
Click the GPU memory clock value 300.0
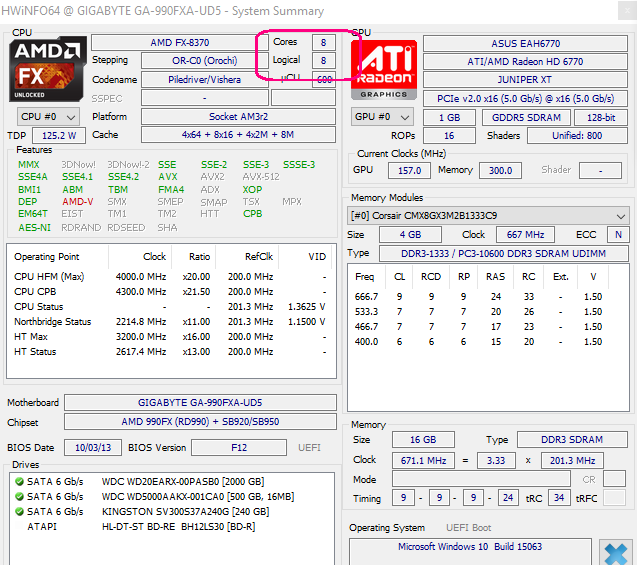pyautogui.click(x=500, y=171)
